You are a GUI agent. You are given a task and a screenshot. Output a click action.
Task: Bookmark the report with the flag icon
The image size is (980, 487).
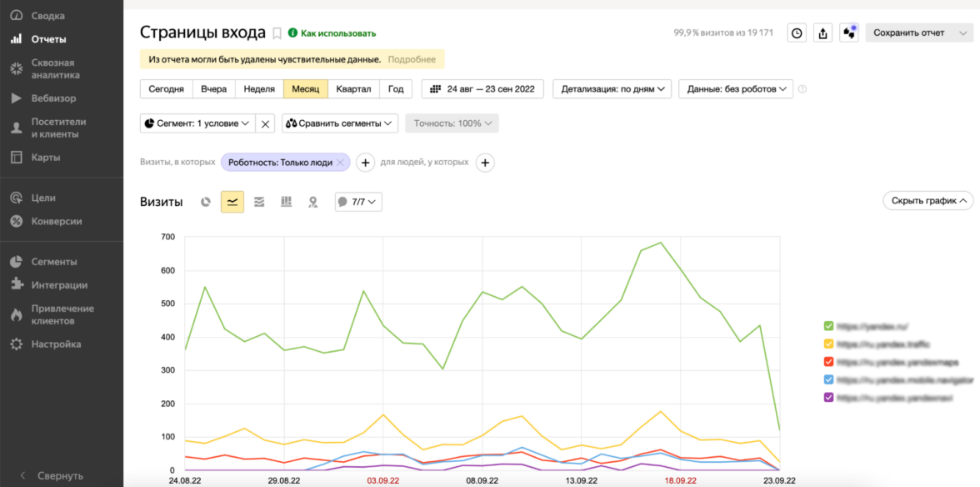277,33
